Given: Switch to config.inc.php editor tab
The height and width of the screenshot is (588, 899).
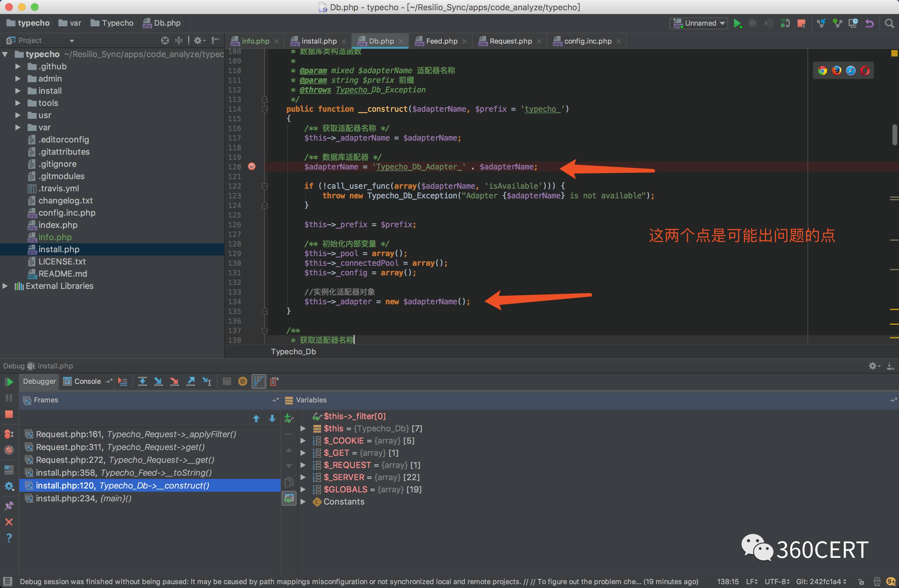Looking at the screenshot, I should 587,41.
